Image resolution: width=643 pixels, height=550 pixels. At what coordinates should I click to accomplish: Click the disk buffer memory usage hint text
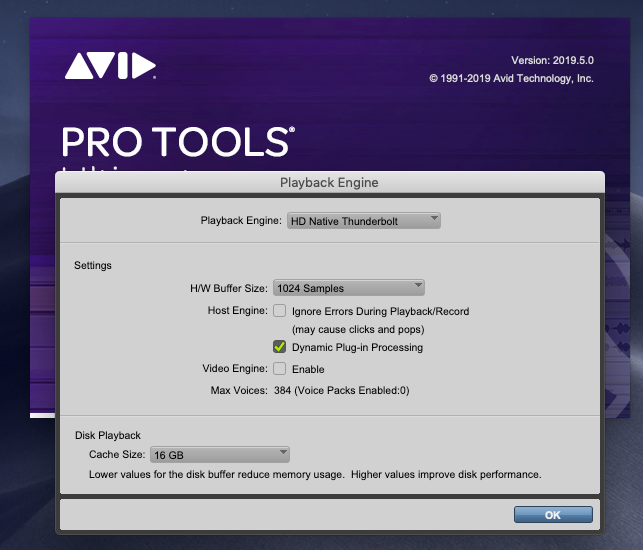tap(315, 475)
